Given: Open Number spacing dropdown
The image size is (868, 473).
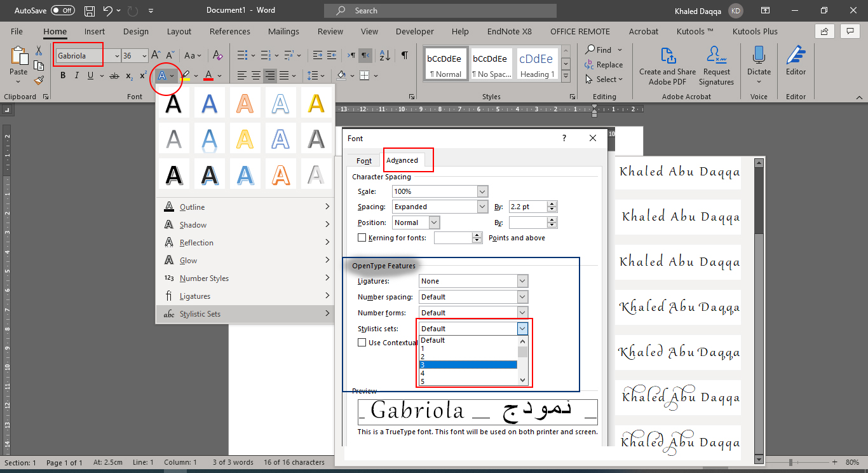Looking at the screenshot, I should (522, 297).
